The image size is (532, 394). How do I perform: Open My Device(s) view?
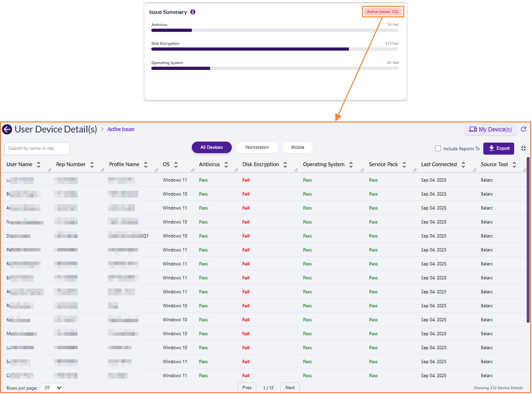point(490,129)
